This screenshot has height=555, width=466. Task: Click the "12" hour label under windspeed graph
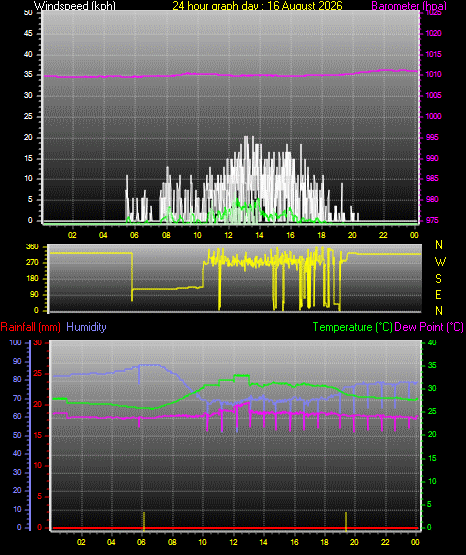[x=229, y=235]
